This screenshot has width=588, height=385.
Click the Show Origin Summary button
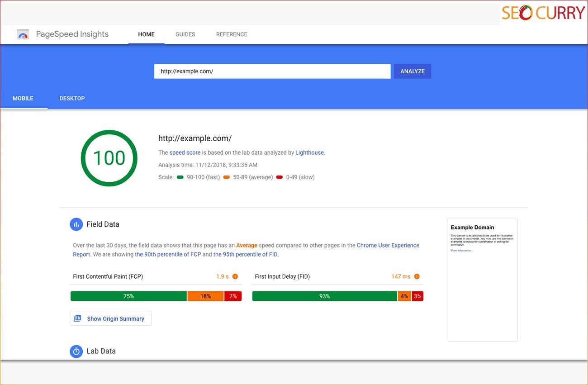111,318
